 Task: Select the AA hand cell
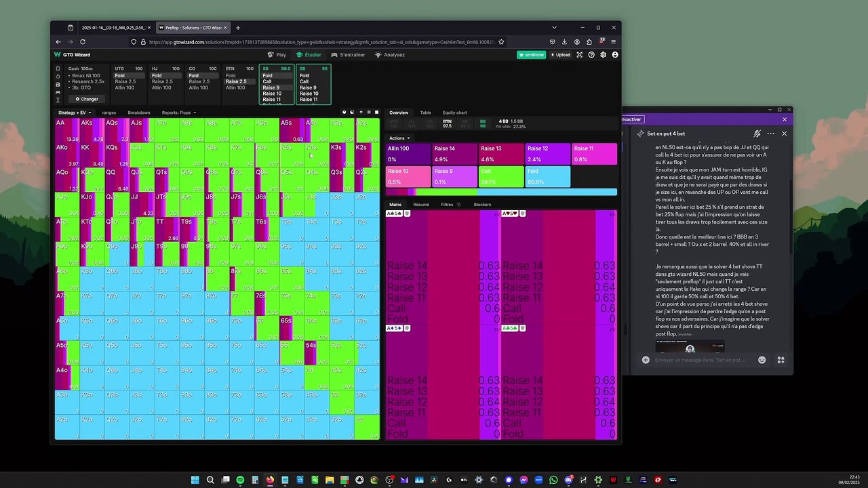tap(67, 131)
